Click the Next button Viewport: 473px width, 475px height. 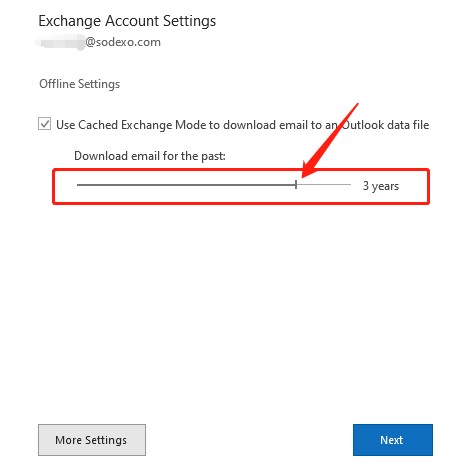[393, 440]
